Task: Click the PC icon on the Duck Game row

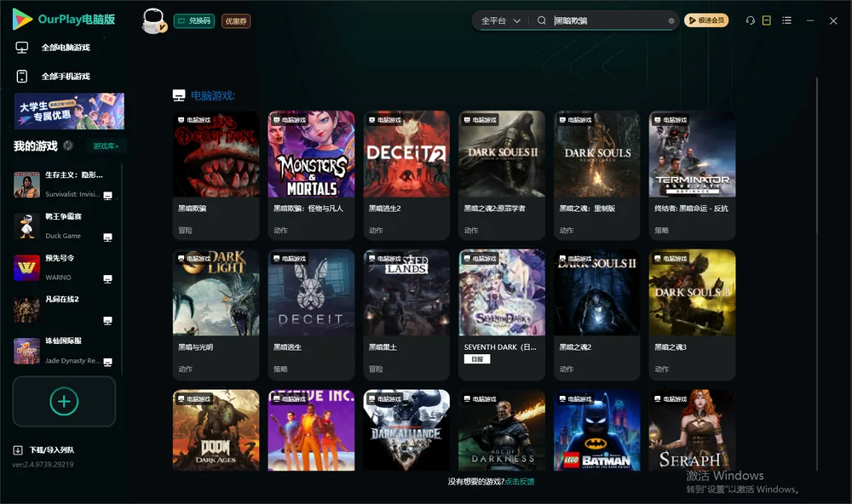Action: pyautogui.click(x=107, y=238)
